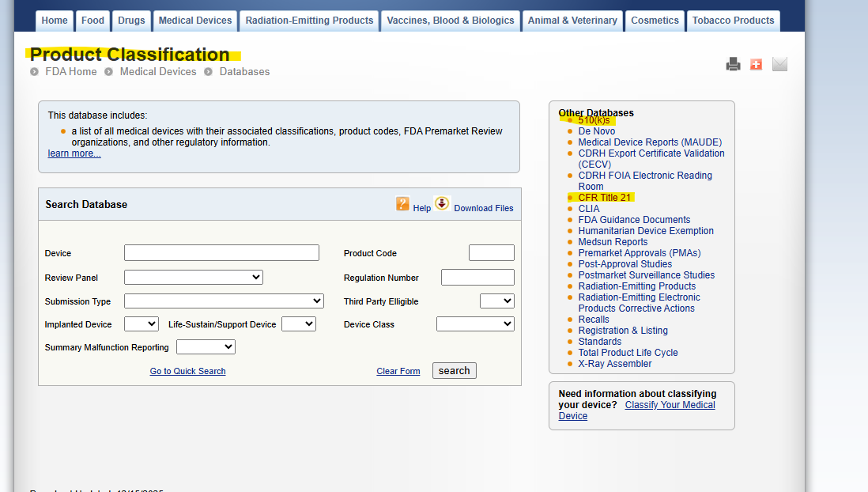
Task: Open Medical Device Reports (MAUDE) link
Action: click(650, 142)
